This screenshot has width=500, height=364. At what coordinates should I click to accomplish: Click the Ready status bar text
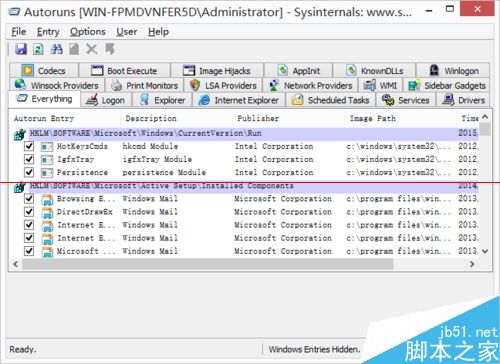(23, 349)
